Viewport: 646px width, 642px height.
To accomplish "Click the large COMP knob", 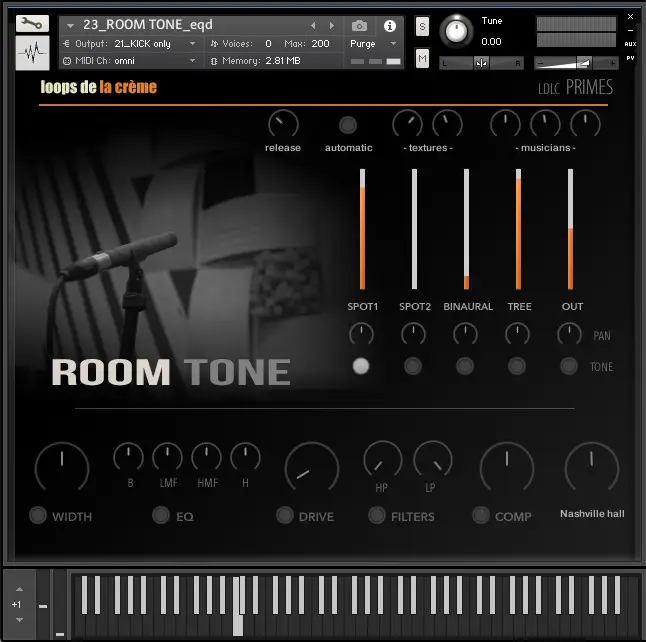I will click(507, 468).
